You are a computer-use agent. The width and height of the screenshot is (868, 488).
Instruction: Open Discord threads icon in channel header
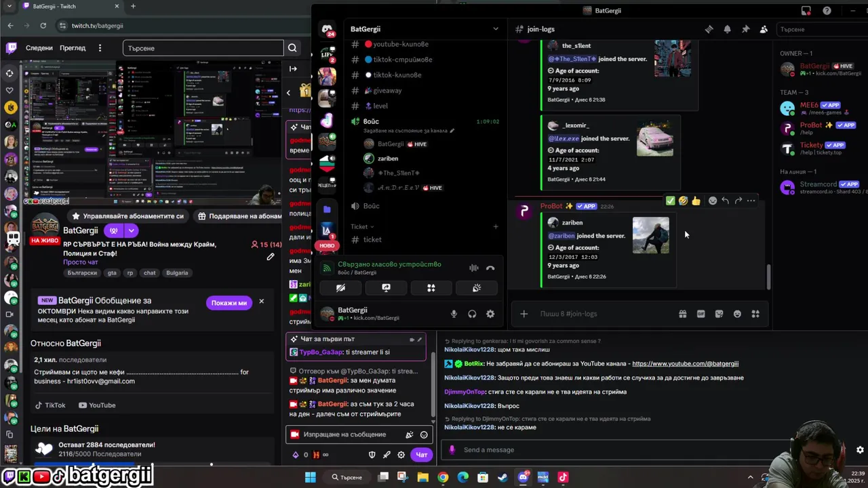(x=709, y=29)
